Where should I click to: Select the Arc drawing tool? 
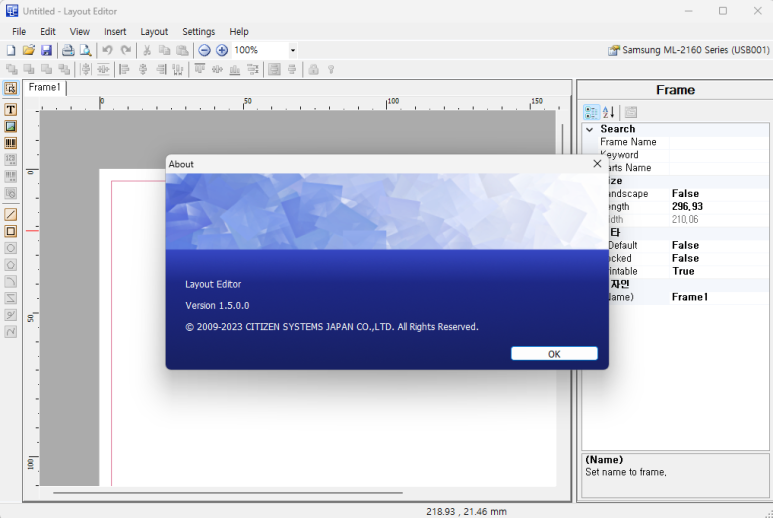coord(11,281)
